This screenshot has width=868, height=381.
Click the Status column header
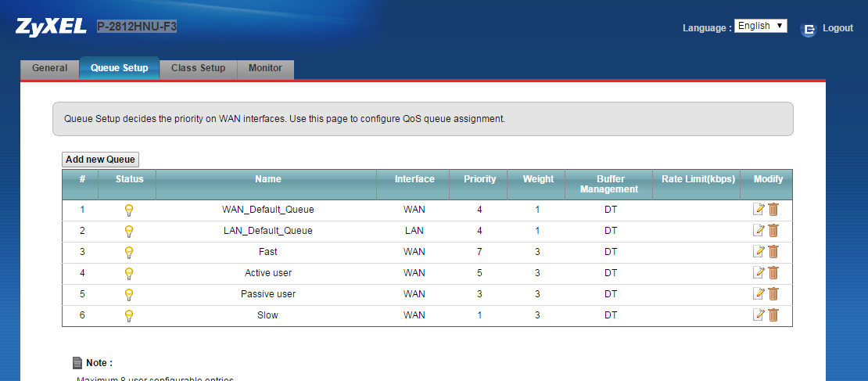coord(130,179)
